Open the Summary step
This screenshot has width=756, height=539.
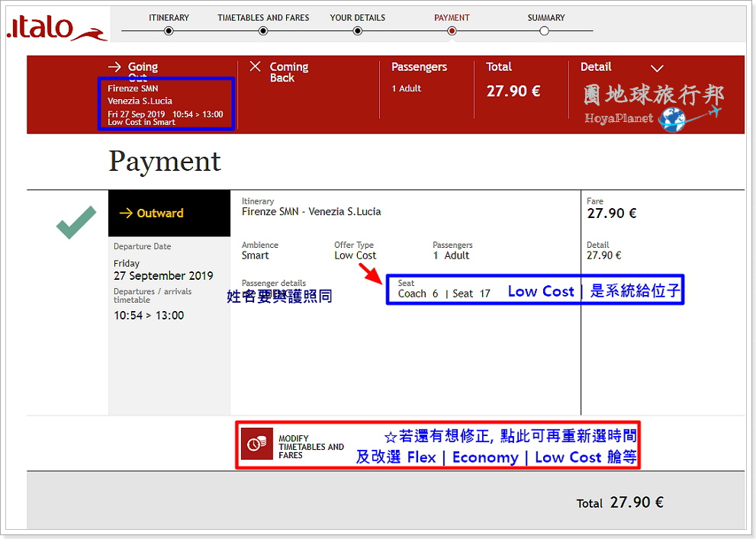(x=545, y=18)
